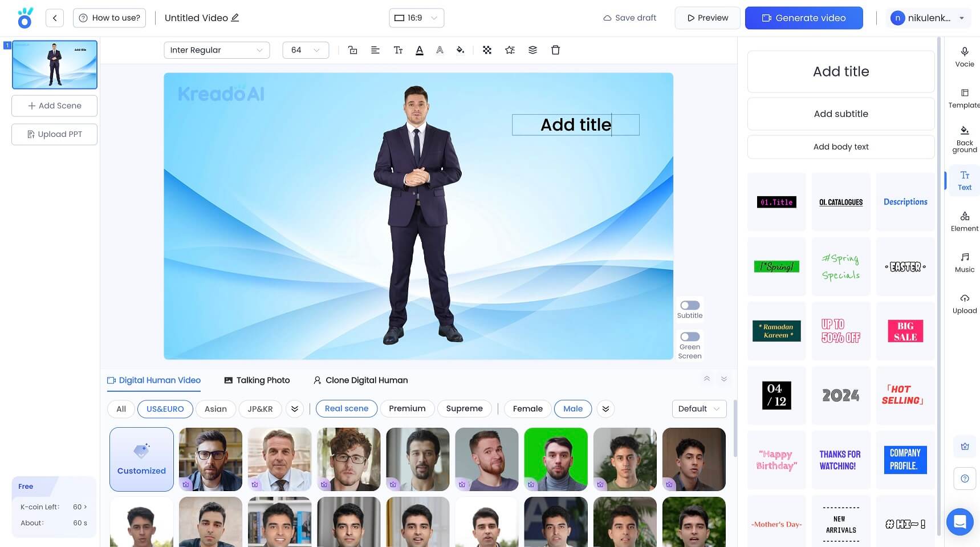Click the text fill color bucket icon
Viewport: 980px width, 547px height.
pos(460,50)
